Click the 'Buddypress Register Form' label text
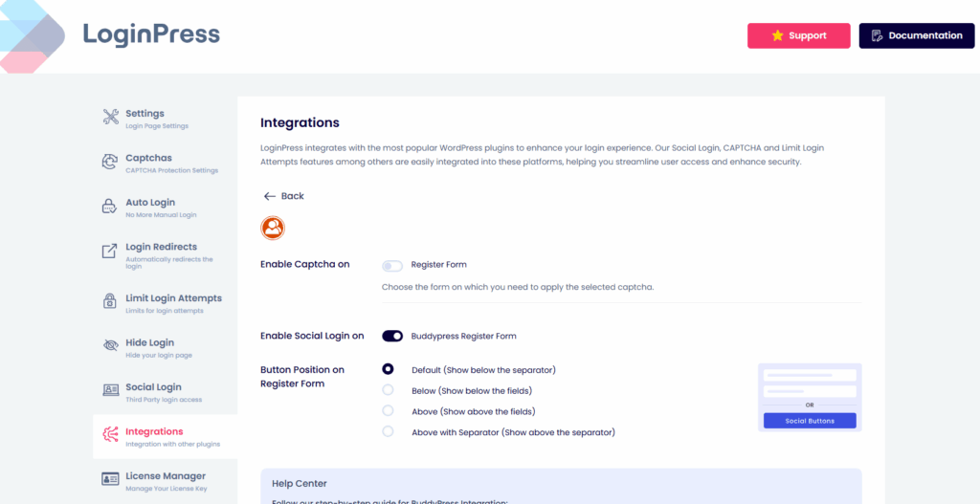 464,336
